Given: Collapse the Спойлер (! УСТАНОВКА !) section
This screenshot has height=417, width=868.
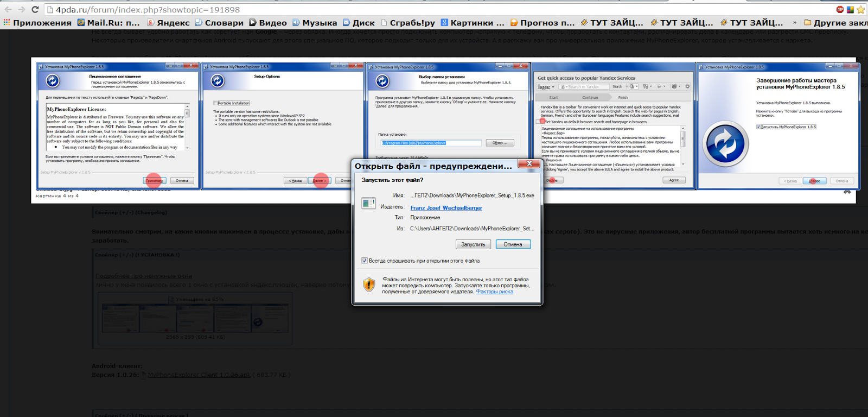Looking at the screenshot, I should point(137,255).
